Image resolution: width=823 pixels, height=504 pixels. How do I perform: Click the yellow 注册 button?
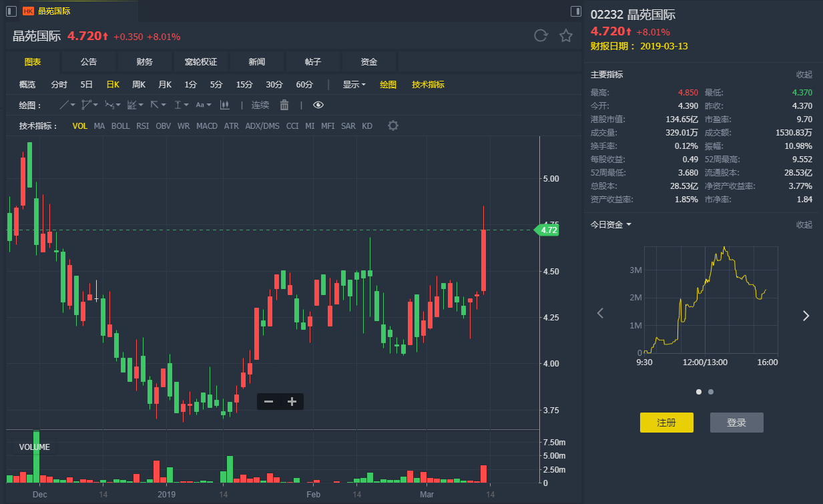point(666,423)
